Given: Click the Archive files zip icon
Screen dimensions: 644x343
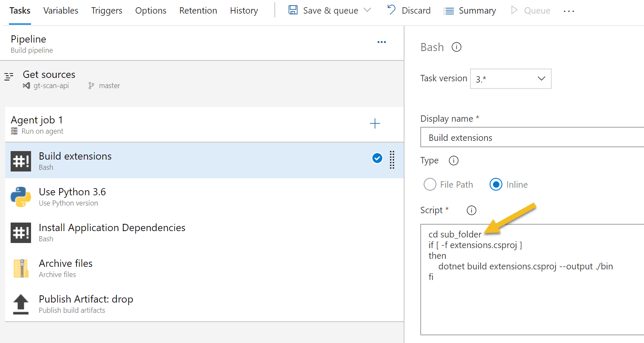Looking at the screenshot, I should click(x=21, y=268).
